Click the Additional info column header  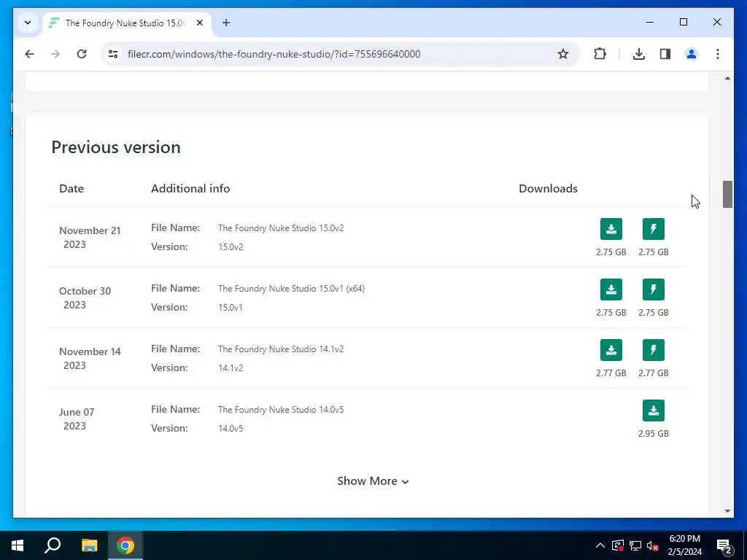coord(190,189)
